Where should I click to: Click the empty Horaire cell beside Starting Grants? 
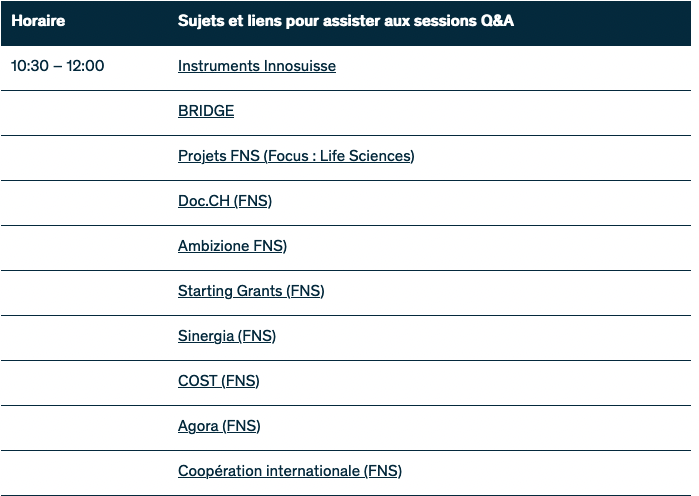(85, 291)
